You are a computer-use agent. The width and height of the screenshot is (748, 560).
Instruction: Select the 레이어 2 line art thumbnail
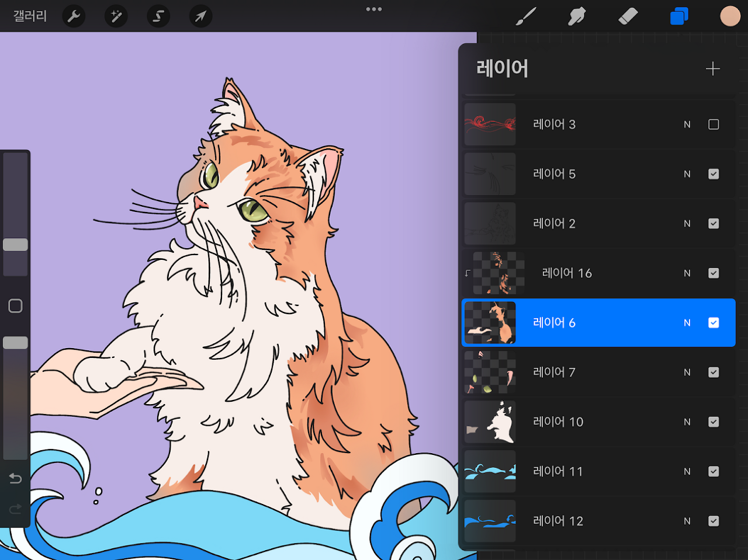[x=490, y=224]
